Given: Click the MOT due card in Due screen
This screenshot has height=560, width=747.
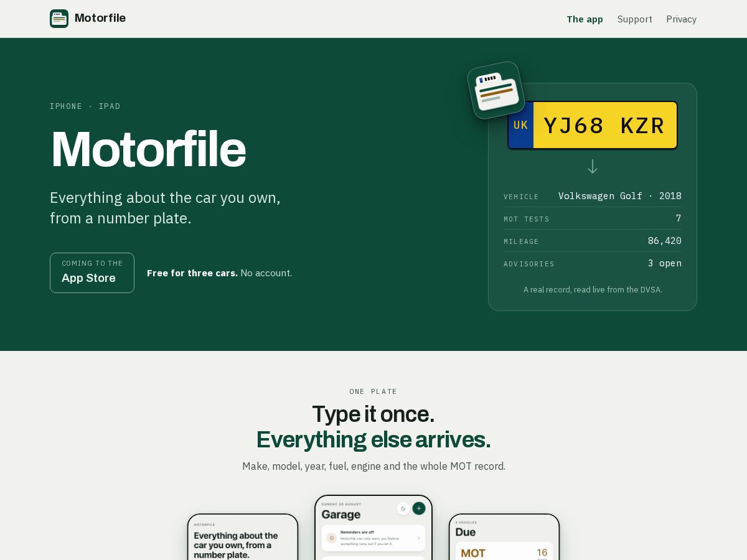Looking at the screenshot, I should pos(504,552).
